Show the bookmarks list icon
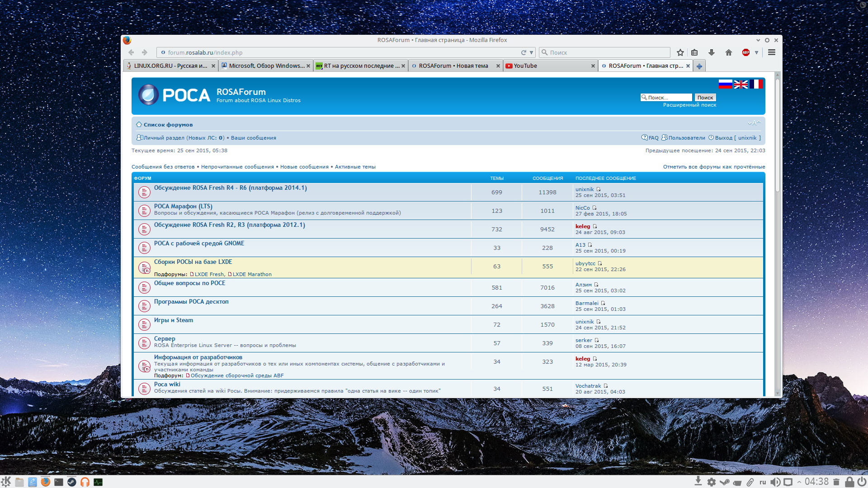Viewport: 868px width, 488px height. [695, 52]
